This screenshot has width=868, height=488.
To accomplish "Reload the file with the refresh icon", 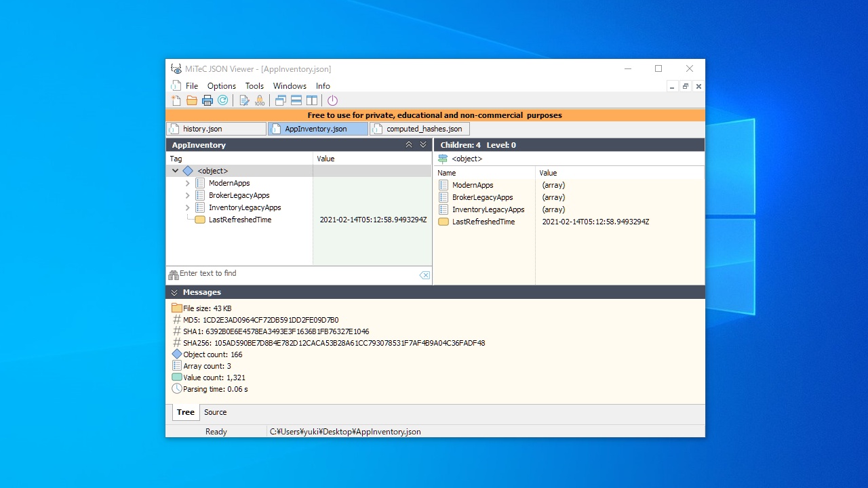I will tap(222, 100).
